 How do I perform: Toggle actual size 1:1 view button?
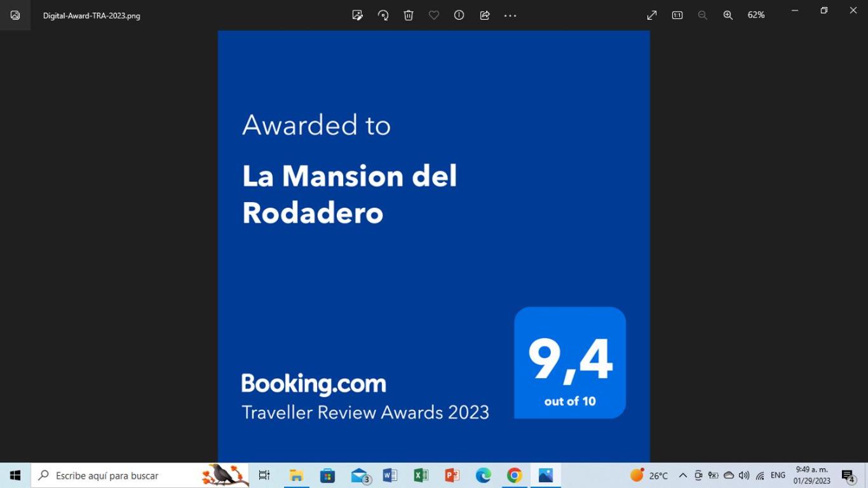[x=677, y=15]
